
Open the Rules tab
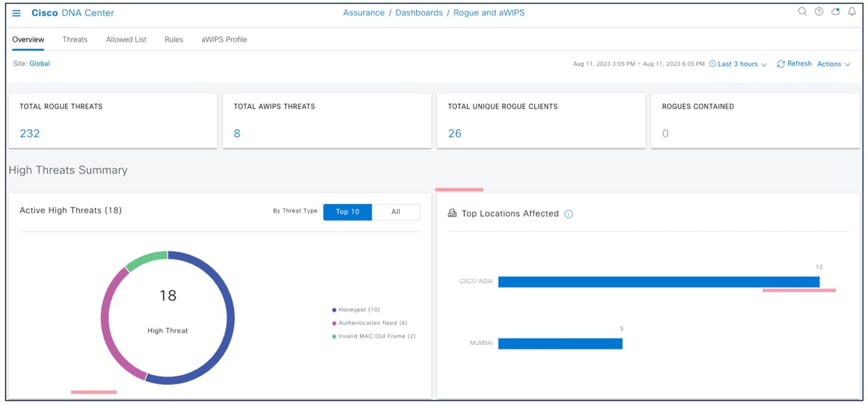coord(174,39)
